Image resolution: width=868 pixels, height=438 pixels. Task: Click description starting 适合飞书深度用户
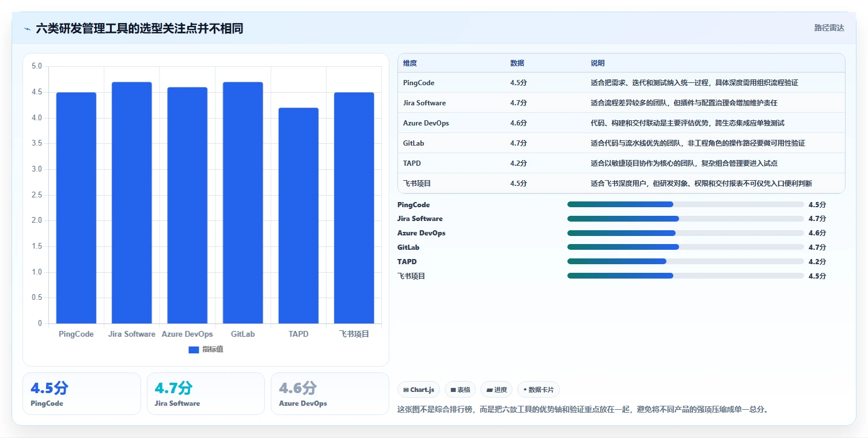pyautogui.click(x=702, y=184)
